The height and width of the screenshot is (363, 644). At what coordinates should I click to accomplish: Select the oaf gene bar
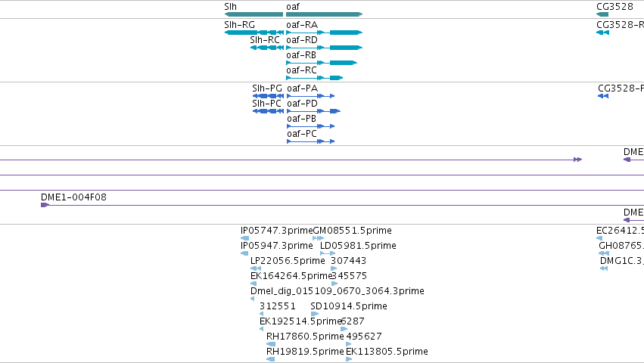click(325, 14)
